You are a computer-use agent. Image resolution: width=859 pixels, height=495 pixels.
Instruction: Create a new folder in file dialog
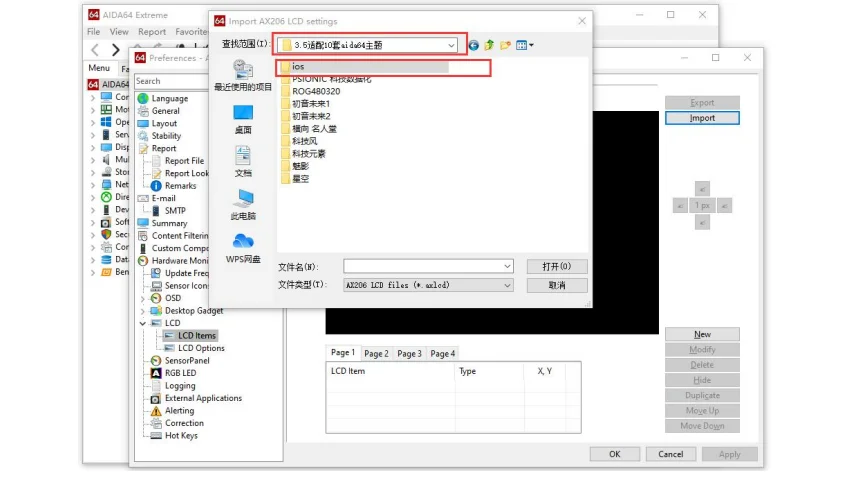pyautogui.click(x=505, y=45)
